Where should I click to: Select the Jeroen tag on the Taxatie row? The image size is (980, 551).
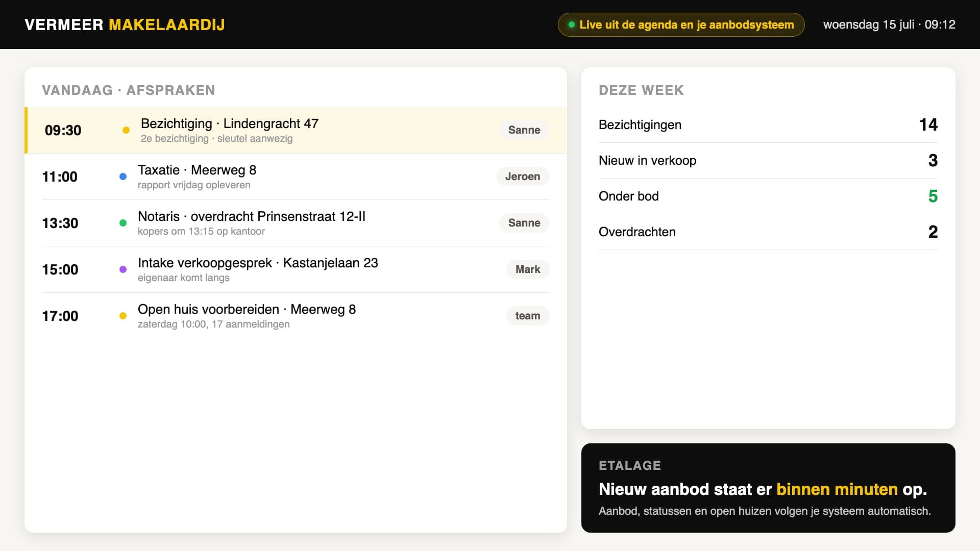tap(523, 177)
